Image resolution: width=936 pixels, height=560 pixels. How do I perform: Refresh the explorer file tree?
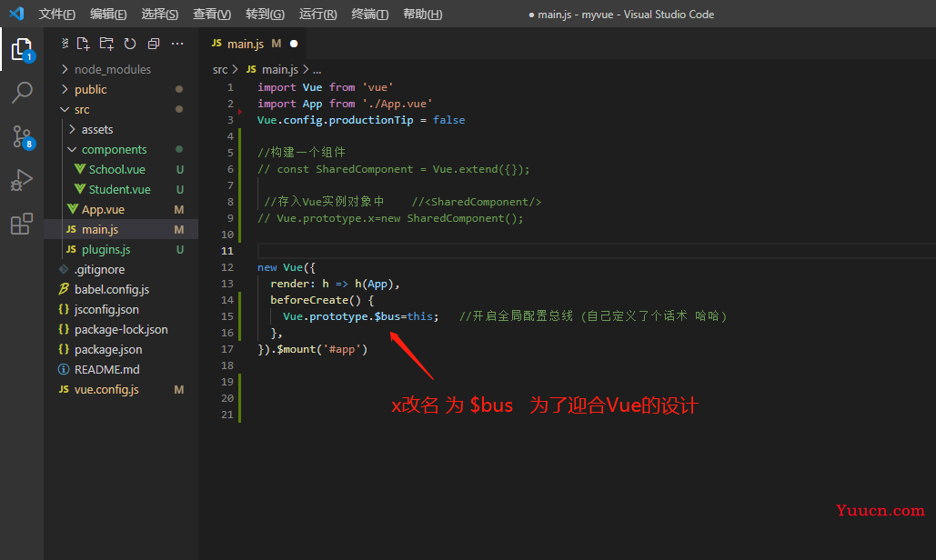[x=130, y=44]
